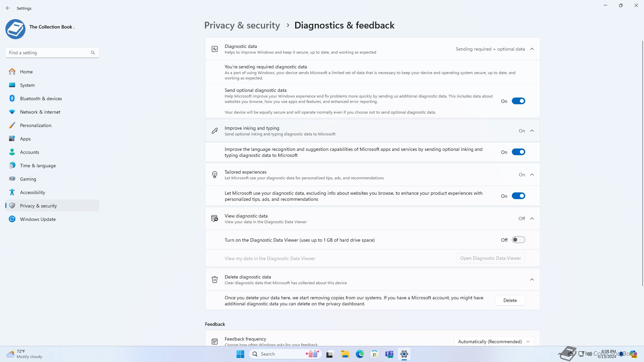Click the Gaming controller icon in sidebar
The width and height of the screenshot is (644, 362).
12,179
